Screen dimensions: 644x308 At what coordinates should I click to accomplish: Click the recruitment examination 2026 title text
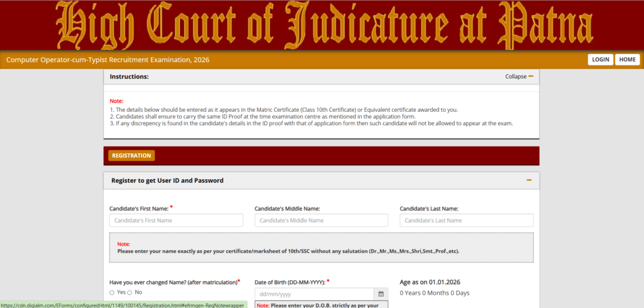point(108,60)
